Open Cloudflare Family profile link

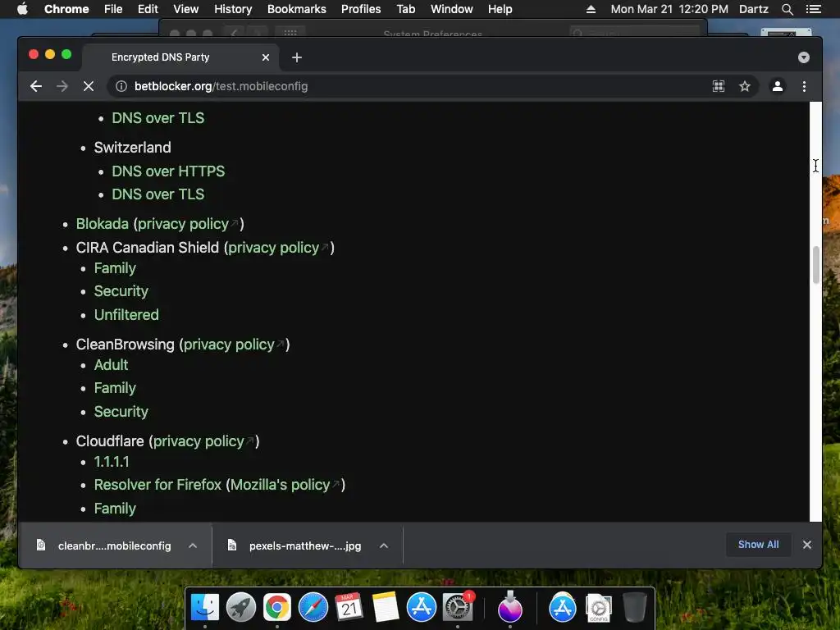click(115, 509)
